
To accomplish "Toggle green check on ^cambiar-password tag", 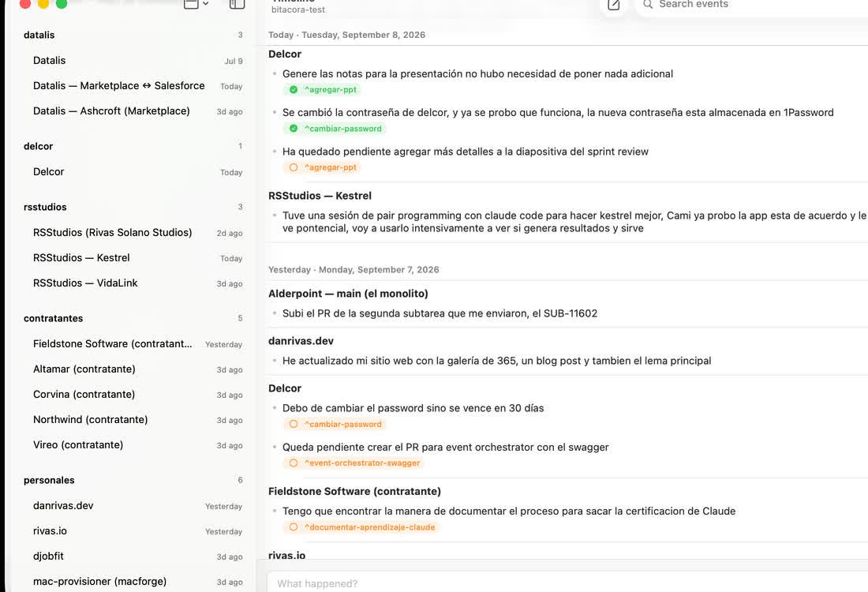I will [294, 129].
